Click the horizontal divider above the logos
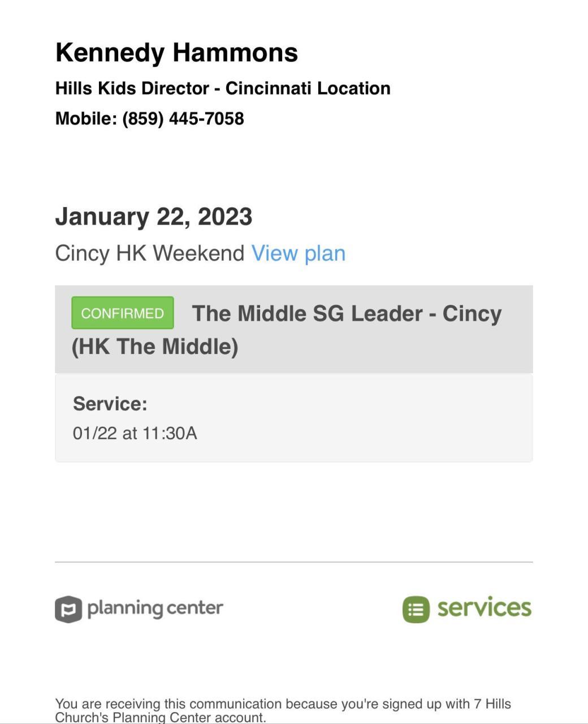The height and width of the screenshot is (724, 588). point(294,562)
